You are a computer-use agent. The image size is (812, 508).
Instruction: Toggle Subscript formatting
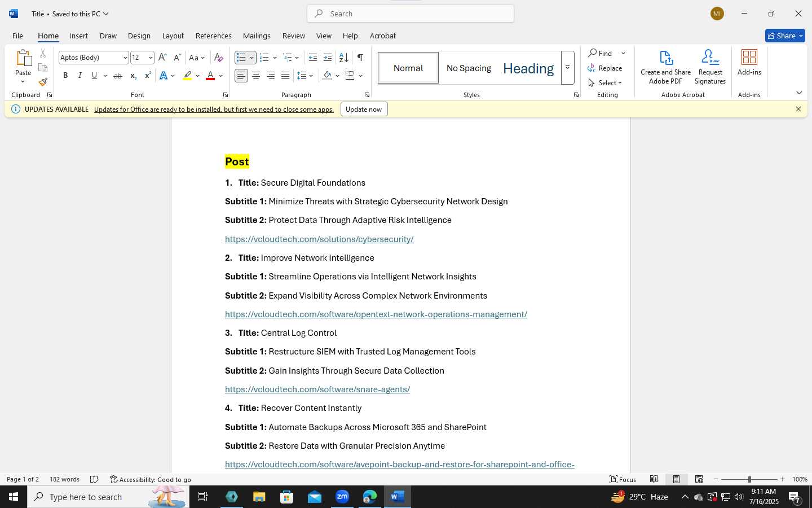tap(133, 76)
